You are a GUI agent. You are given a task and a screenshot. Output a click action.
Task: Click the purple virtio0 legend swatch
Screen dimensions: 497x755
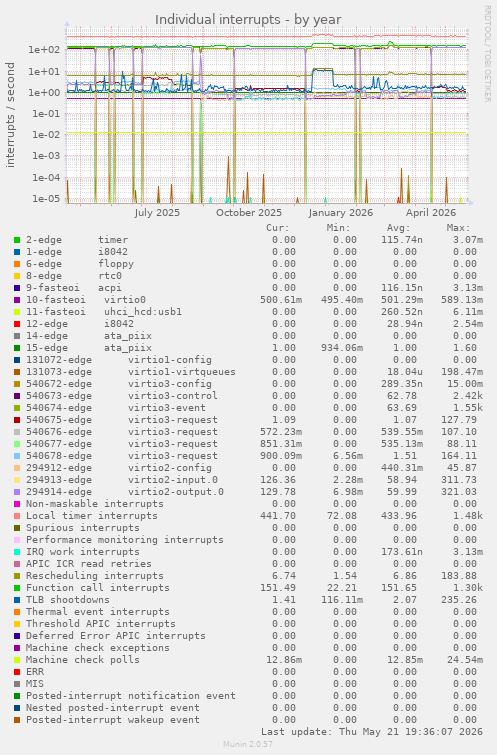click(17, 300)
